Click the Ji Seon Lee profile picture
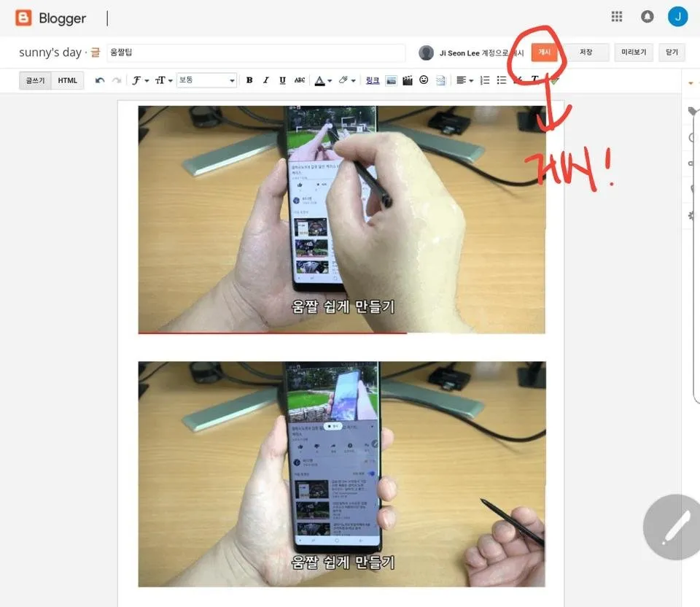This screenshot has width=700, height=607. pyautogui.click(x=427, y=53)
